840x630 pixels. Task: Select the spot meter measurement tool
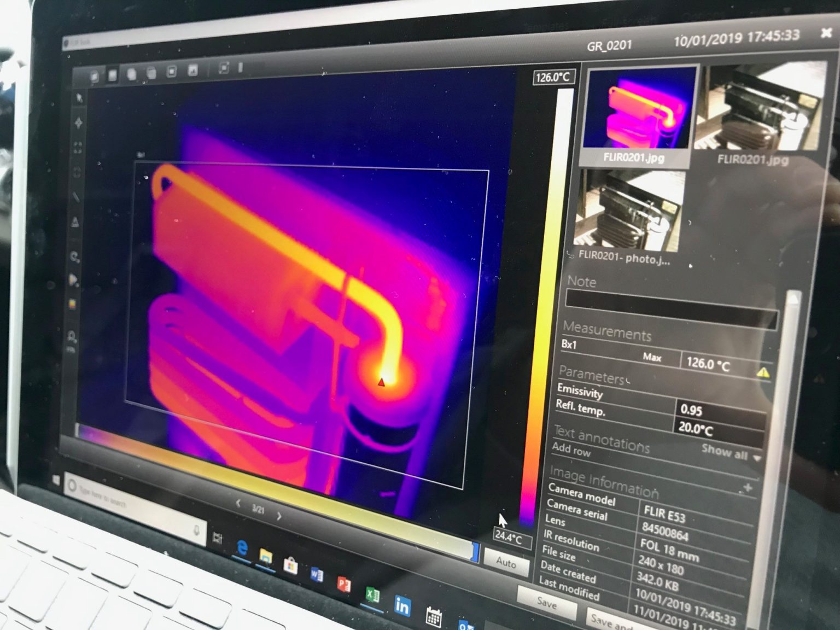(78, 122)
